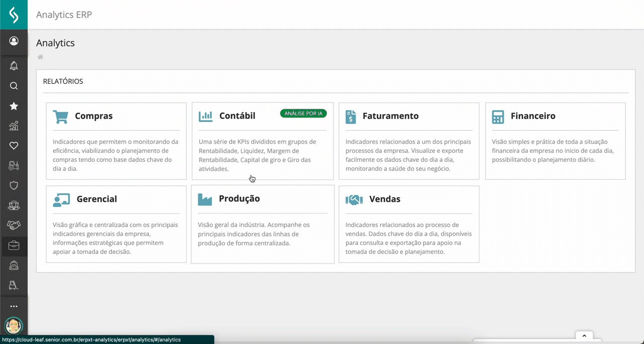644x344 pixels.
Task: Open the Compras shopping cart icon
Action: (60, 116)
